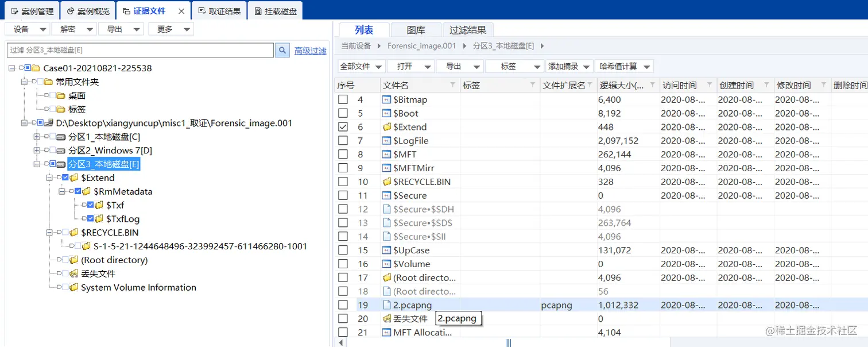Viewport: 868px width, 347px height.
Task: Tick the checkbox for row 8 $MFT
Action: [343, 155]
